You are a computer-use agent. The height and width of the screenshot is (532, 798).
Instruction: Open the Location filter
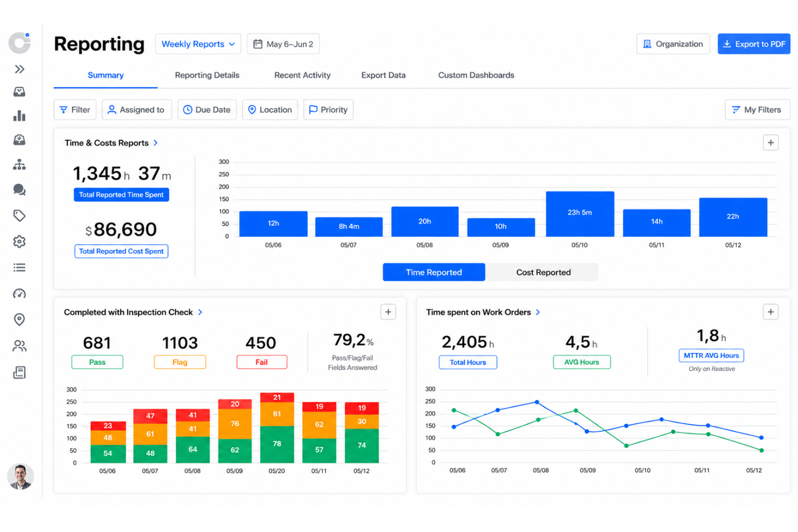(x=270, y=109)
